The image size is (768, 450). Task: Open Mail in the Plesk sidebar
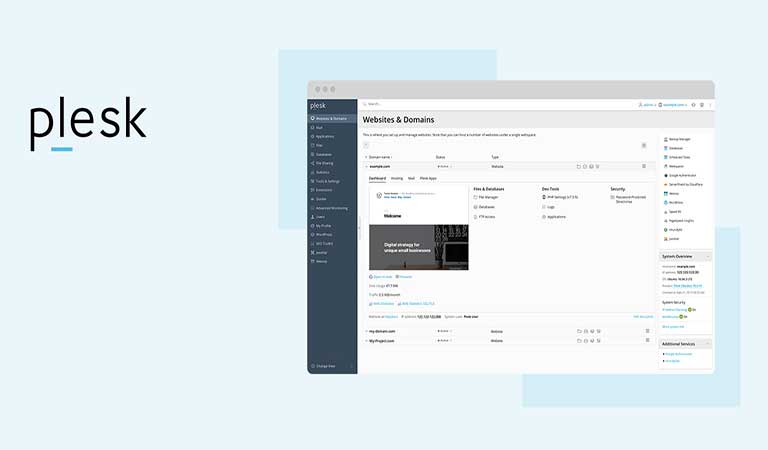(x=319, y=127)
